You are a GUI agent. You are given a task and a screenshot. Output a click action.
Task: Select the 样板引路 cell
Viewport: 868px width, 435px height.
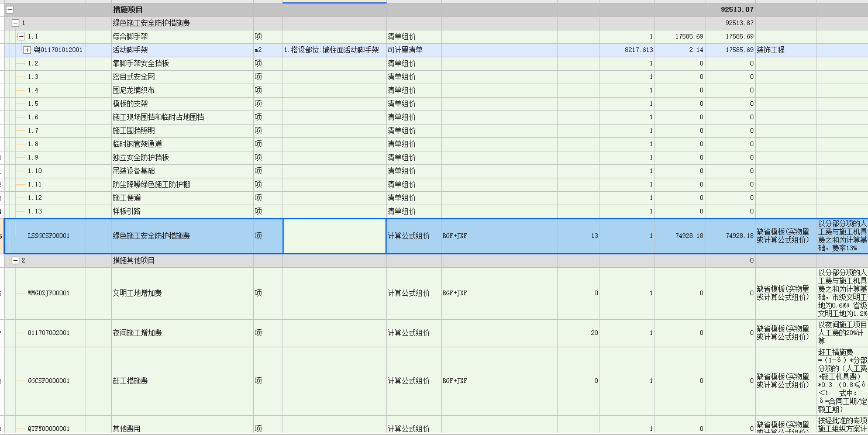point(127,212)
